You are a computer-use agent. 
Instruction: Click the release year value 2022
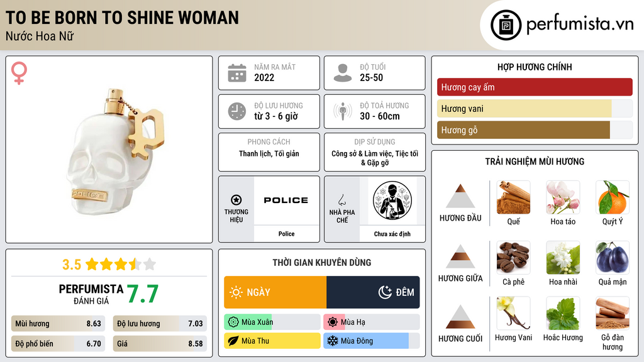(x=264, y=77)
